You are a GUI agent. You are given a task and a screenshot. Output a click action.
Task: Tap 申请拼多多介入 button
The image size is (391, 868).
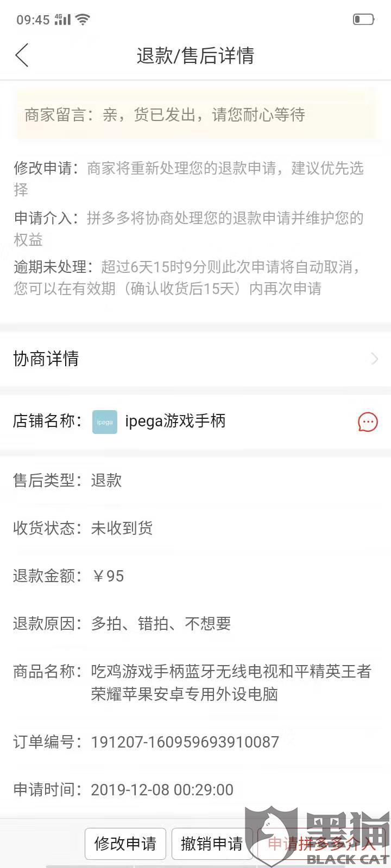(x=321, y=844)
